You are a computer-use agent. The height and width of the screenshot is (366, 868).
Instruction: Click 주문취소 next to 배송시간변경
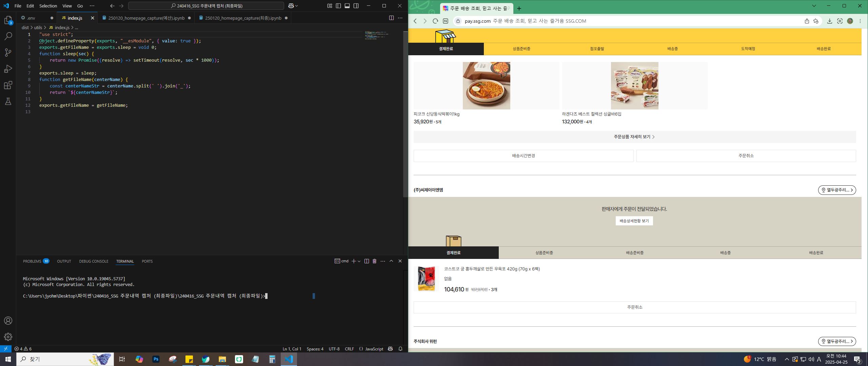click(746, 156)
